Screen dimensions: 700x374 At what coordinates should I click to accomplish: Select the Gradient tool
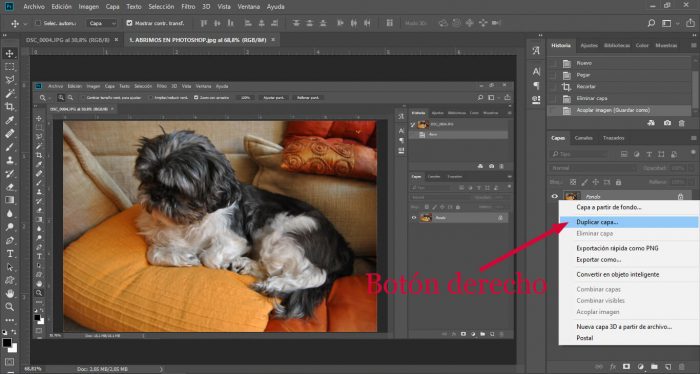tap(9, 200)
